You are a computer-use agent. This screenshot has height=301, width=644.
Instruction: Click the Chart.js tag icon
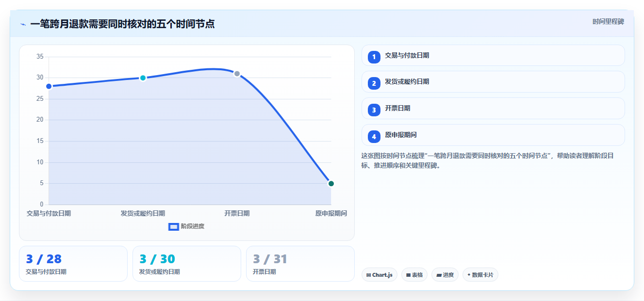click(369, 275)
